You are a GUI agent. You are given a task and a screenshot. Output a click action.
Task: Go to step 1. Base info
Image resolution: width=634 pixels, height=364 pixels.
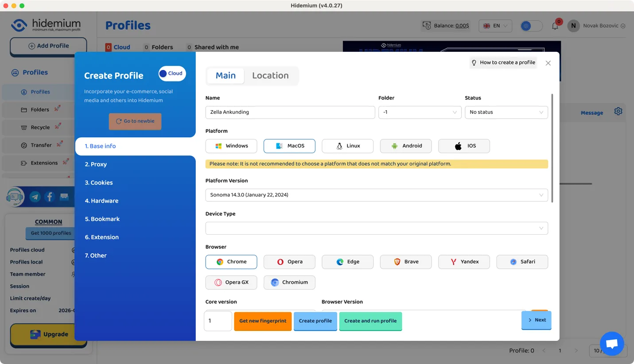pyautogui.click(x=135, y=146)
